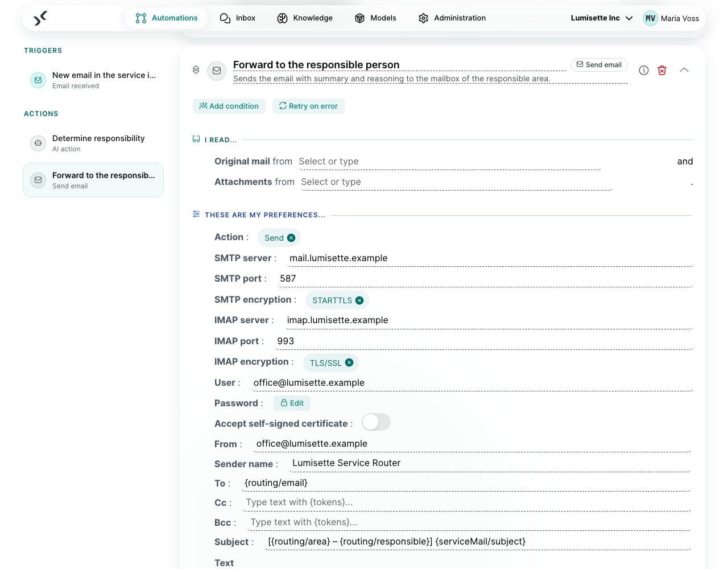Click the password Edit button
Screen dimensions: 728x569
[x=292, y=403]
